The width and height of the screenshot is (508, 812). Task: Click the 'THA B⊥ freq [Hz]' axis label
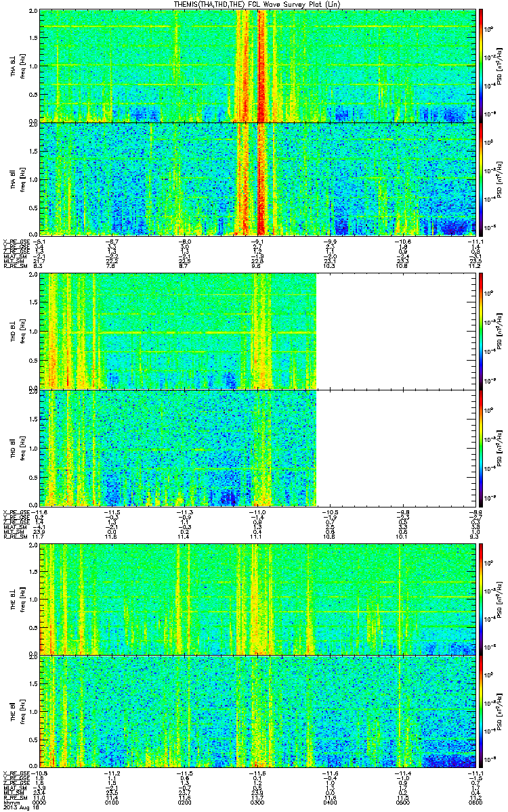[16, 66]
